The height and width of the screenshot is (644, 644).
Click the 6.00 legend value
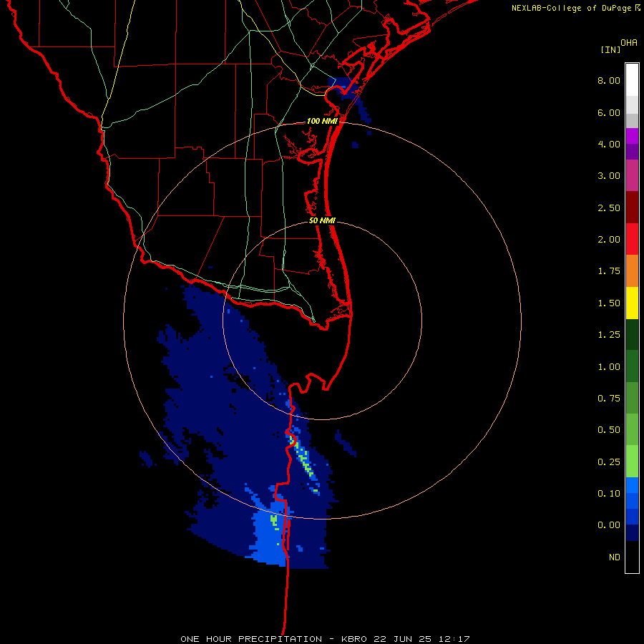click(609, 112)
